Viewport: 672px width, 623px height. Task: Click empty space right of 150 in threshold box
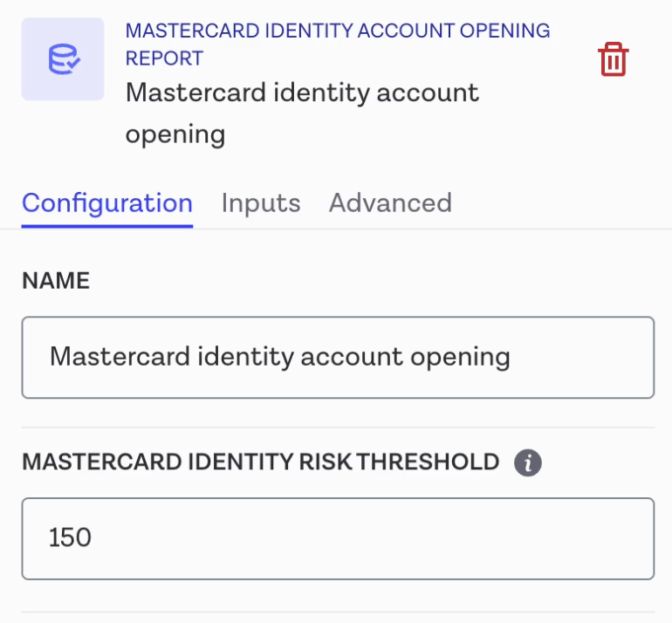[x=393, y=537]
